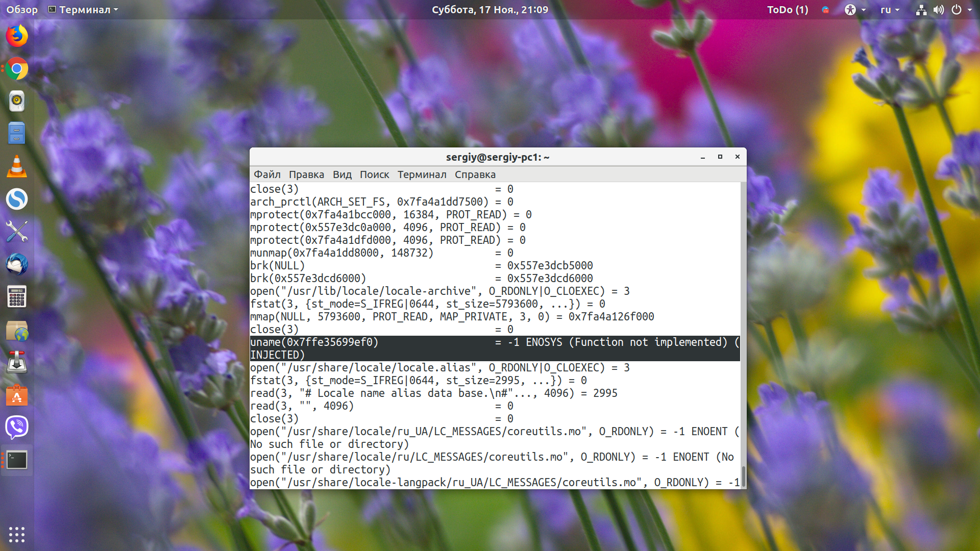
Task: Click the terminal vertical scrollbar thumb
Action: click(x=743, y=477)
